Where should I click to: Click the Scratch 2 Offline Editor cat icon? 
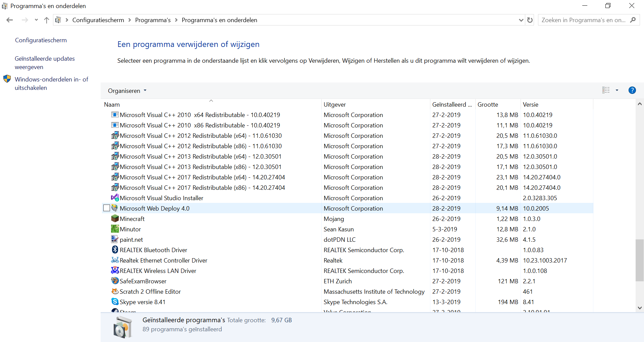click(115, 291)
